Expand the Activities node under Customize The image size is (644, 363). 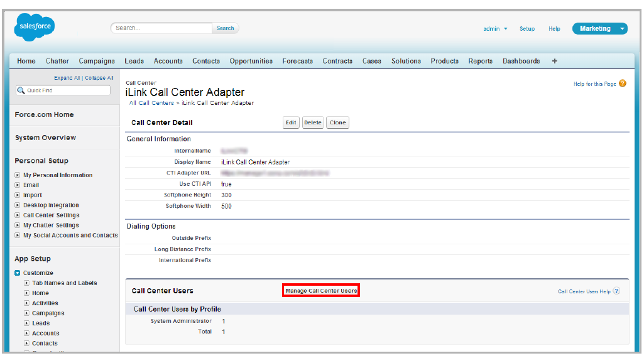[x=26, y=303]
